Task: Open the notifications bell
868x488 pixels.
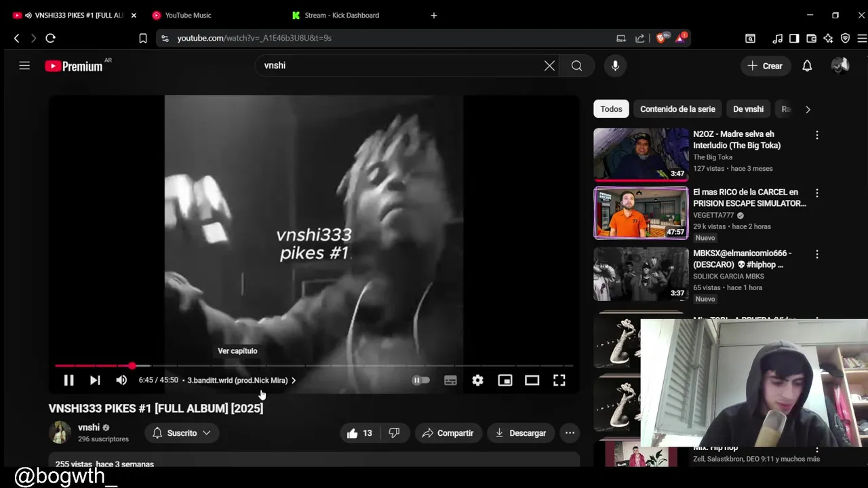Action: [807, 66]
